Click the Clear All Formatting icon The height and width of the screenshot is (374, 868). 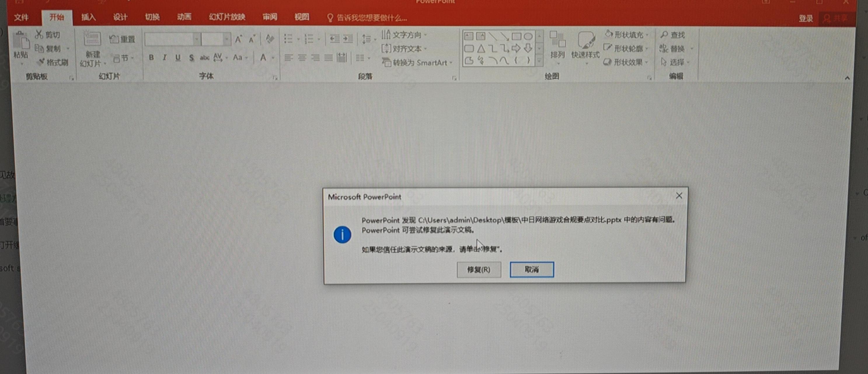coord(270,39)
